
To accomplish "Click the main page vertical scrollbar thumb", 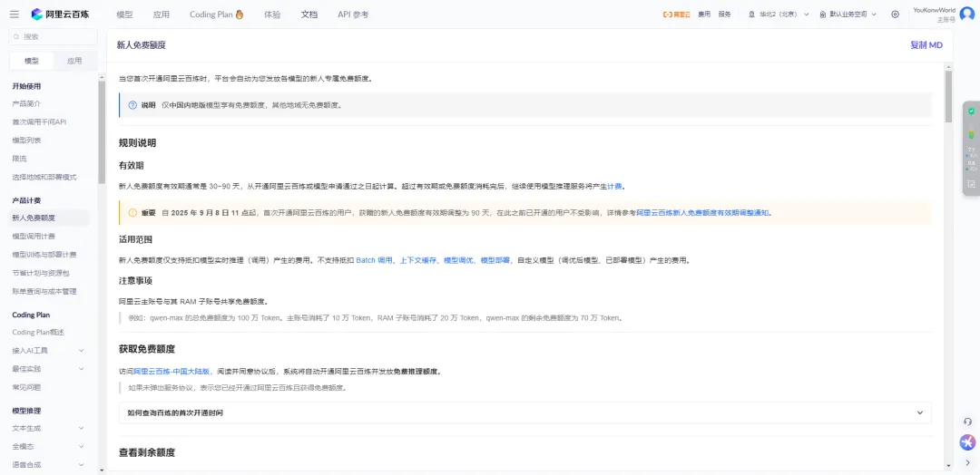I will click(948, 96).
